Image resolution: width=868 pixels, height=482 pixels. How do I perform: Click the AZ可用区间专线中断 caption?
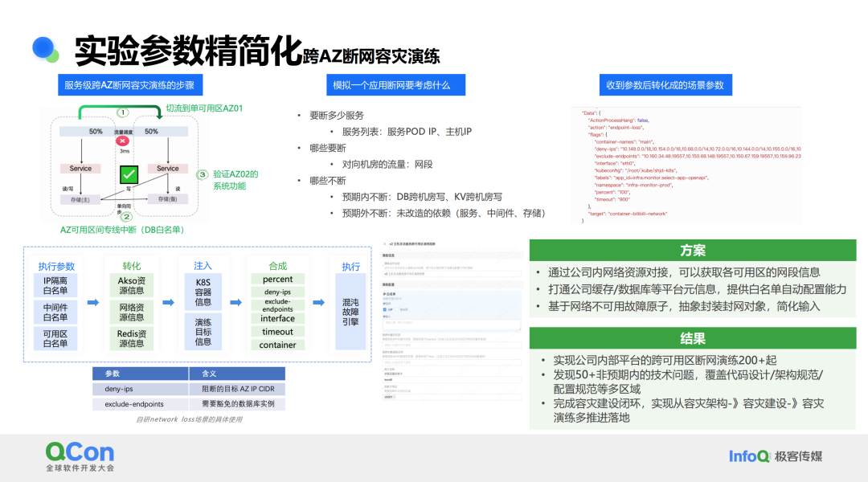(122, 230)
